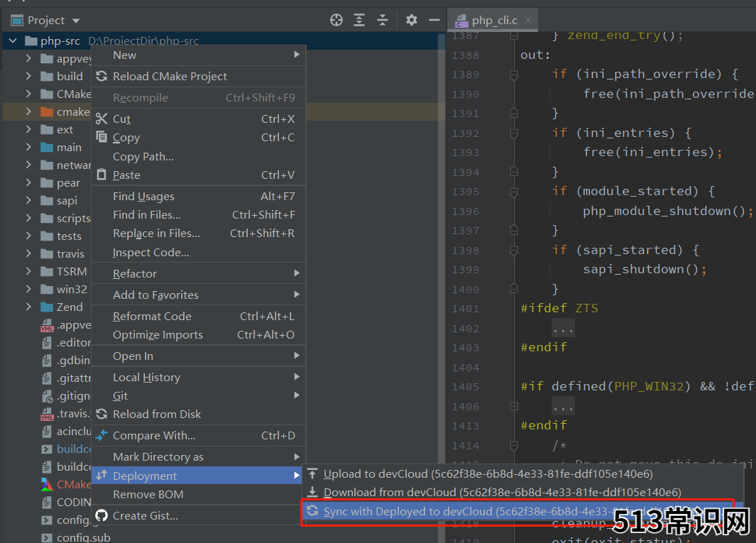756x543 pixels.
Task: Select the config.sub file icon
Action: pyautogui.click(x=47, y=537)
